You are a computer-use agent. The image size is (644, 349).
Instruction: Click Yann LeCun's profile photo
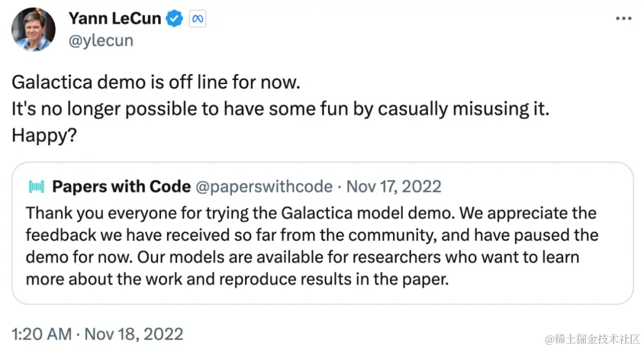point(33,29)
